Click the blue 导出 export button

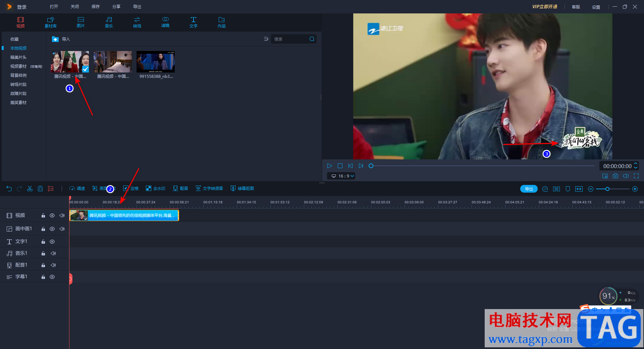pos(529,189)
